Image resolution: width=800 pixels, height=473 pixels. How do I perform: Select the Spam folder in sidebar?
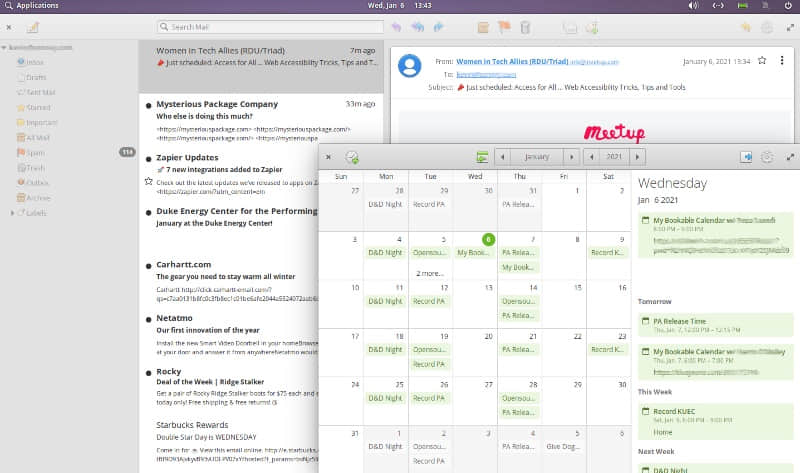(36, 152)
